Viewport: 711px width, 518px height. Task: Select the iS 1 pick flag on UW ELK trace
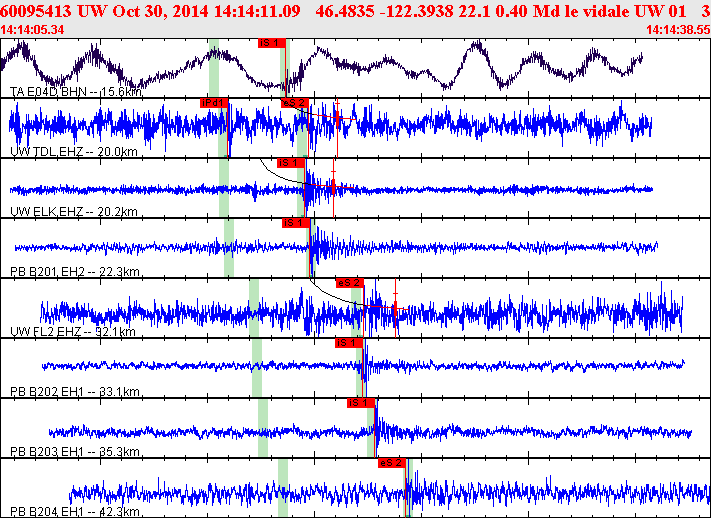291,163
